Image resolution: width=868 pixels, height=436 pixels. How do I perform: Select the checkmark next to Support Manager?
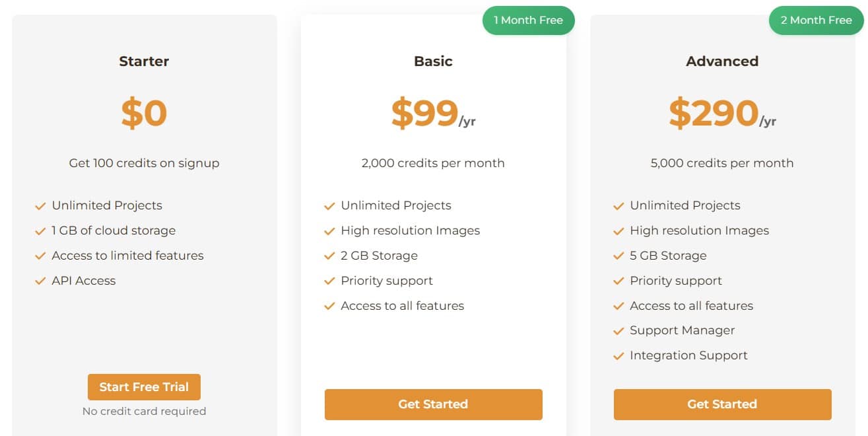618,330
